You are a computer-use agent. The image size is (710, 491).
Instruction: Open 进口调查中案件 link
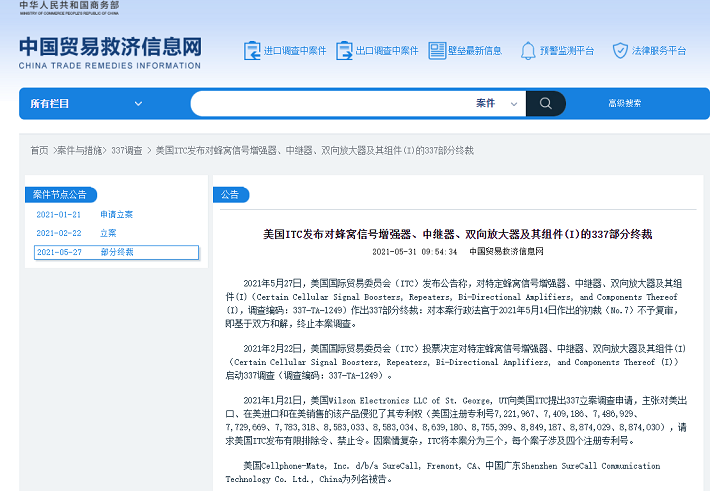point(295,51)
